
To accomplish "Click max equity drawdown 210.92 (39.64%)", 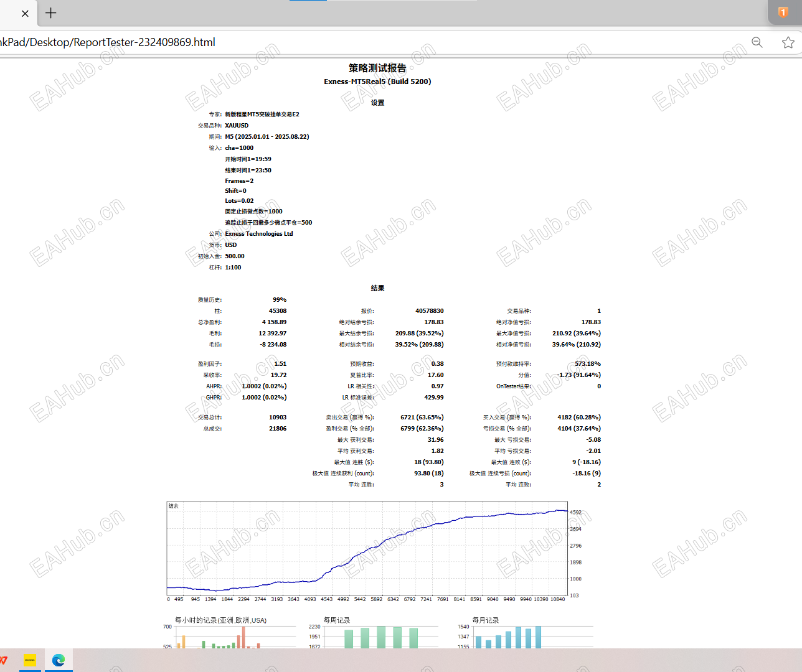I will coord(577,334).
